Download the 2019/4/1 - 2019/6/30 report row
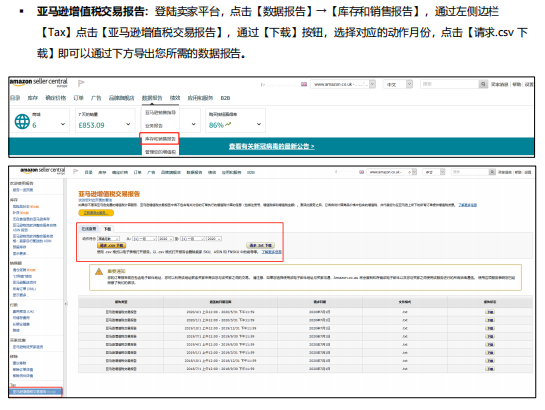 490,344
